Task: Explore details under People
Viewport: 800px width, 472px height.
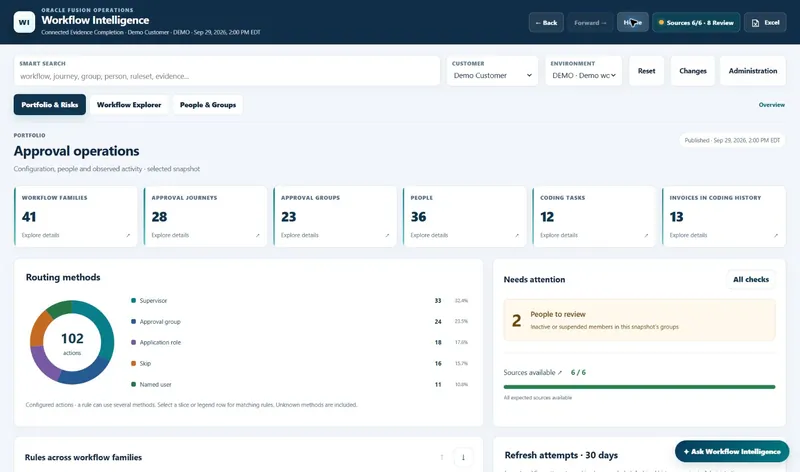Action: (x=429, y=235)
